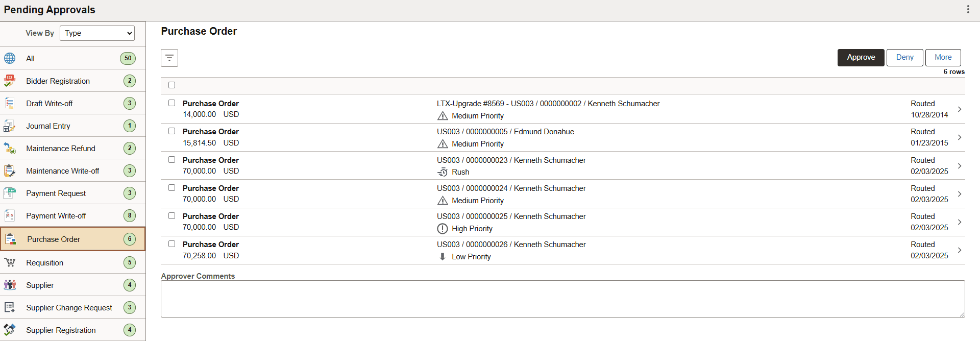
Task: Click the More button
Action: pos(943,57)
